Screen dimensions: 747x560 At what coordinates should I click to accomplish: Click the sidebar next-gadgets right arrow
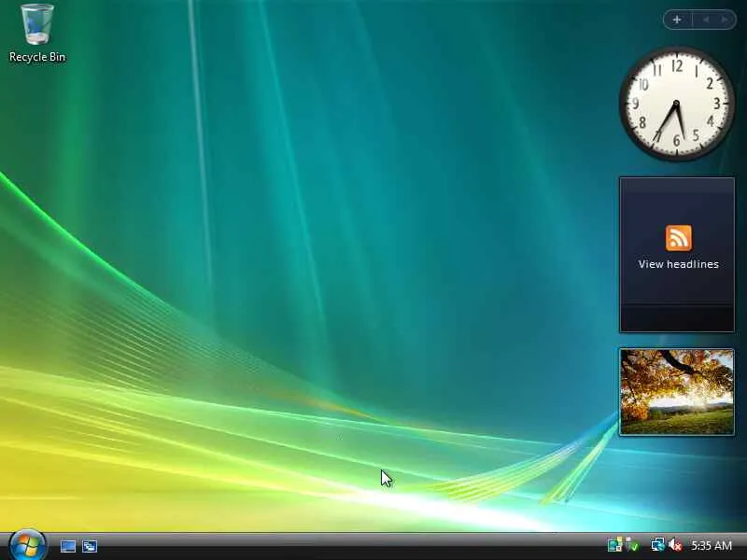click(x=725, y=20)
